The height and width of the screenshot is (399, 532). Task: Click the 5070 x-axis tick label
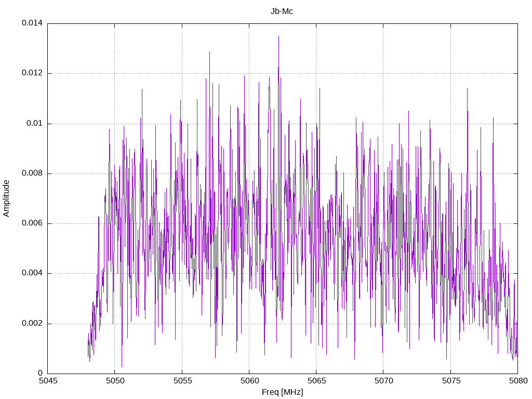[384, 381]
